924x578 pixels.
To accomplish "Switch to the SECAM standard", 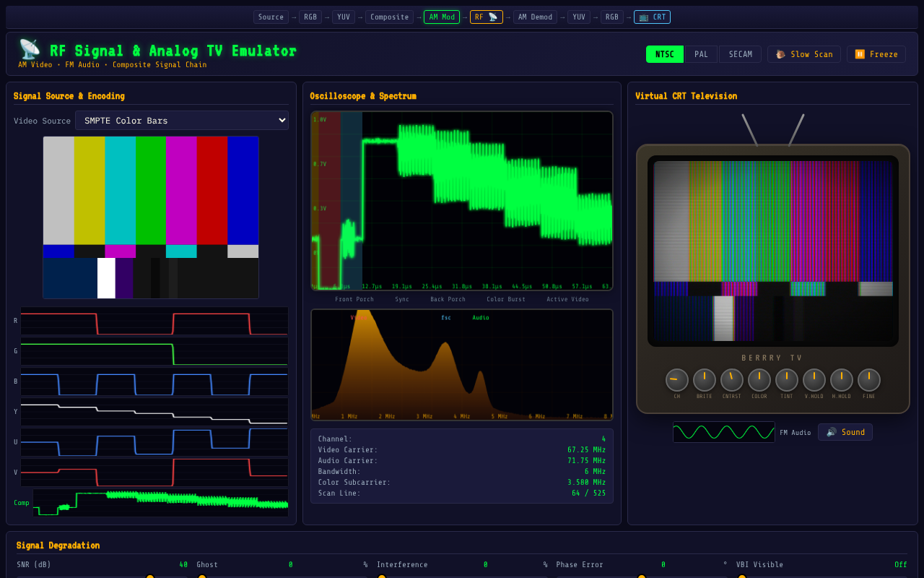I will click(740, 54).
